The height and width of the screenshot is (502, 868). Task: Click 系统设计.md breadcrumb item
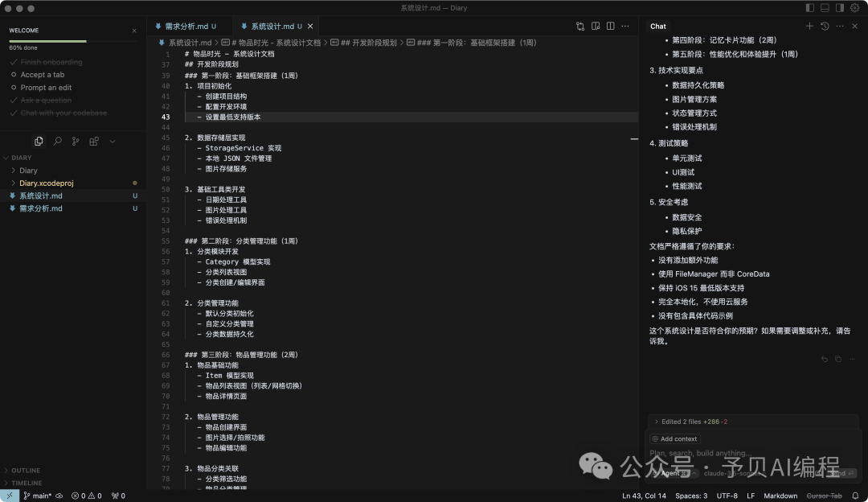(x=185, y=43)
